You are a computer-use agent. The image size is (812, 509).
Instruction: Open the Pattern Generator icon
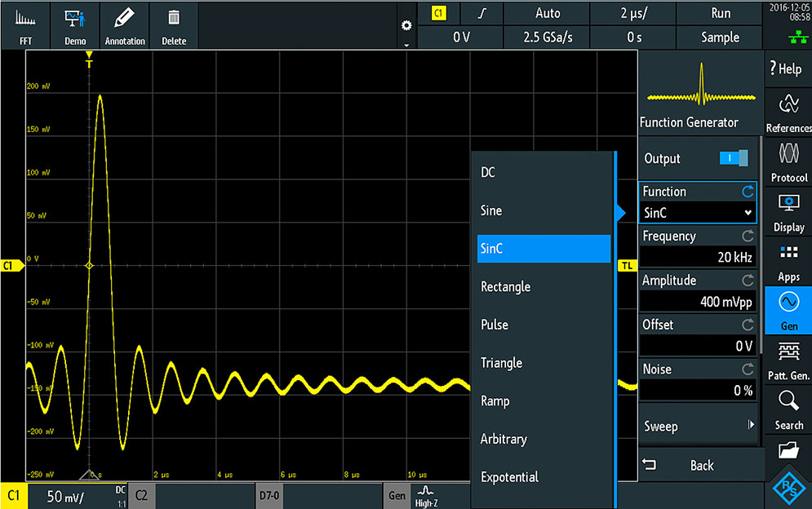tap(788, 360)
